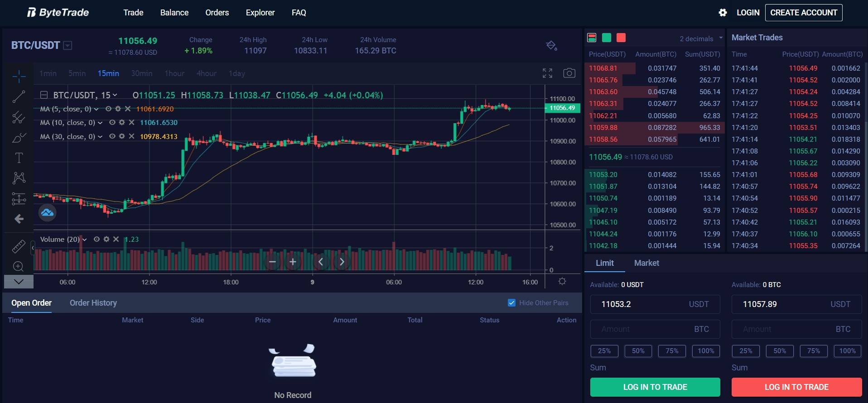Click sell price field showing 11057.89
This screenshot has height=403, width=868.
click(x=796, y=304)
